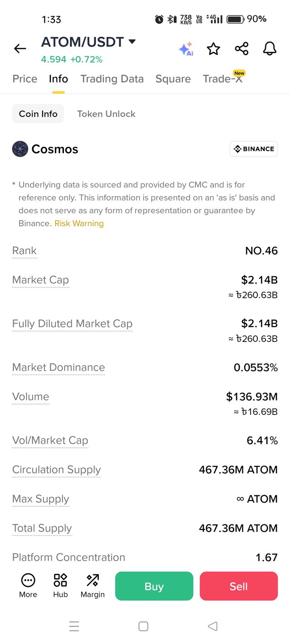Image resolution: width=290 pixels, height=644 pixels.
Task: Open the Margin trading icon
Action: click(x=92, y=586)
